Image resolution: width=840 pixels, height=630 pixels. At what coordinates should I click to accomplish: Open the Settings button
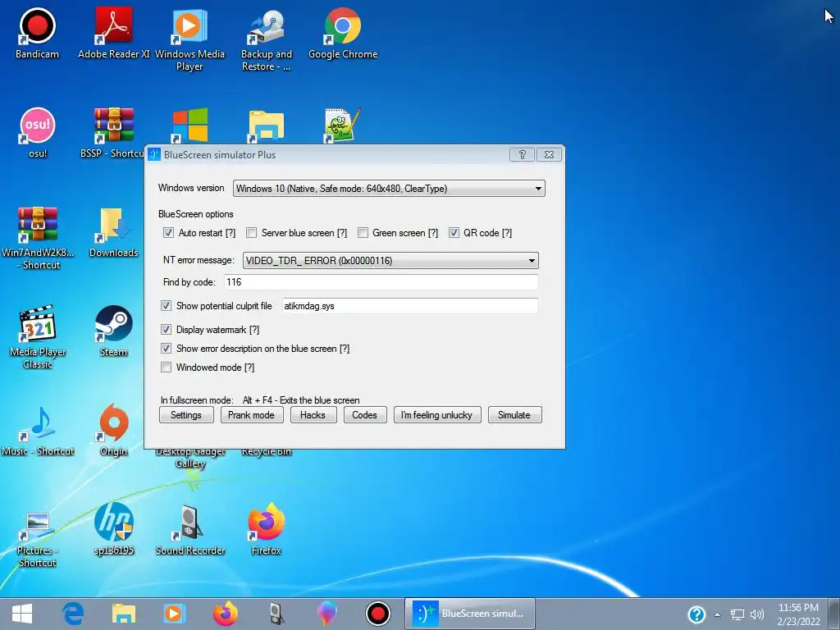pos(186,415)
